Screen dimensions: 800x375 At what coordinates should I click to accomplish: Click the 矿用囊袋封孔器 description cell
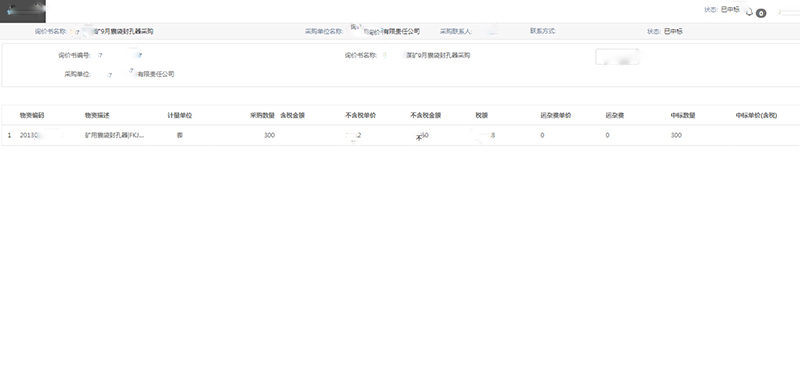click(114, 135)
